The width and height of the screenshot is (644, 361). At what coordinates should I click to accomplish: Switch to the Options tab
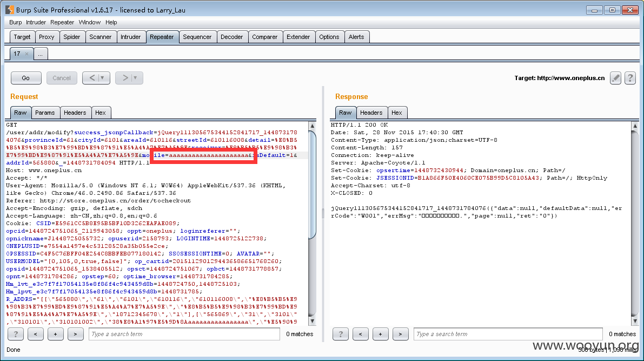tap(329, 37)
